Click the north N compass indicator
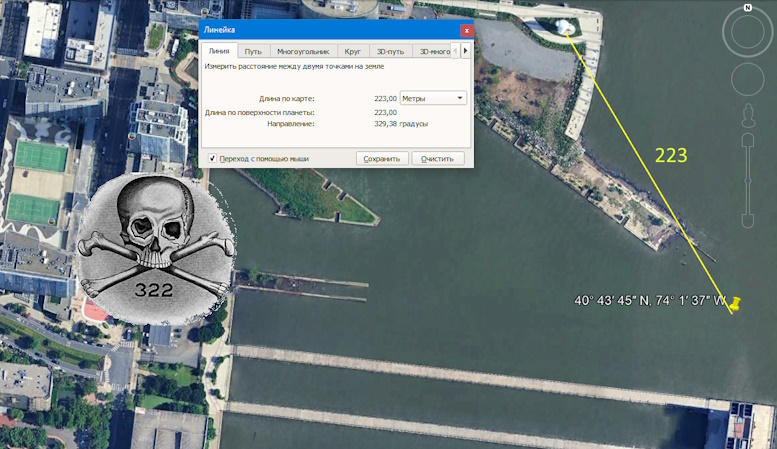Screen dimensions: 777x449 [x=748, y=7]
